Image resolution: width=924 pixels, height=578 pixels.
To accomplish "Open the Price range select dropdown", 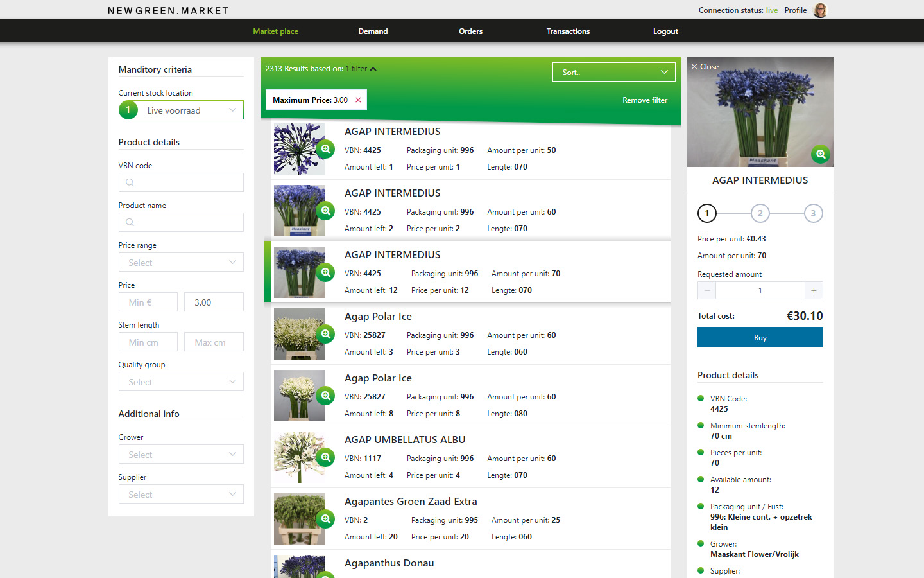I will coord(181,262).
